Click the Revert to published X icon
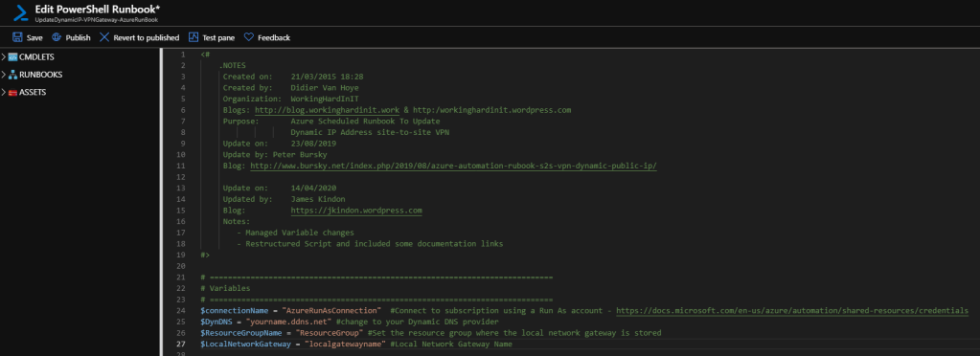The image size is (980, 356). click(x=103, y=37)
